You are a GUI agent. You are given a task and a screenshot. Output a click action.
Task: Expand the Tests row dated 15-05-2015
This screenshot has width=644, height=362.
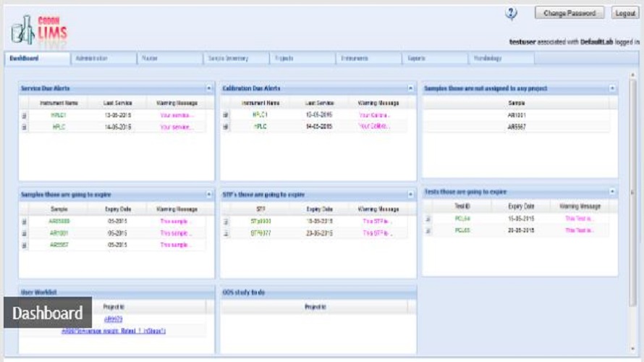(428, 219)
